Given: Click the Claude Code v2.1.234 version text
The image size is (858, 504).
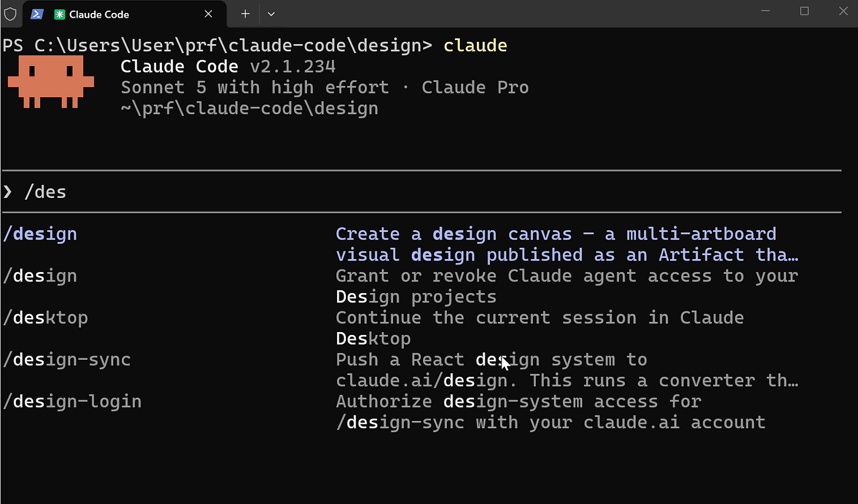Looking at the screenshot, I should [x=228, y=67].
